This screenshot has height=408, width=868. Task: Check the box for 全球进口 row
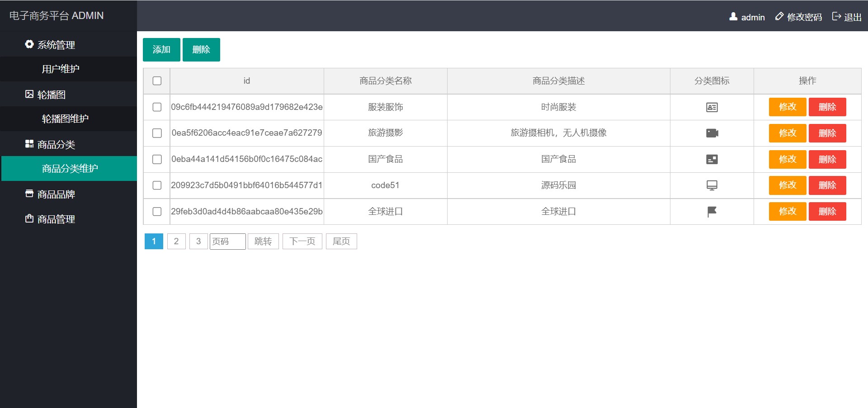click(157, 211)
